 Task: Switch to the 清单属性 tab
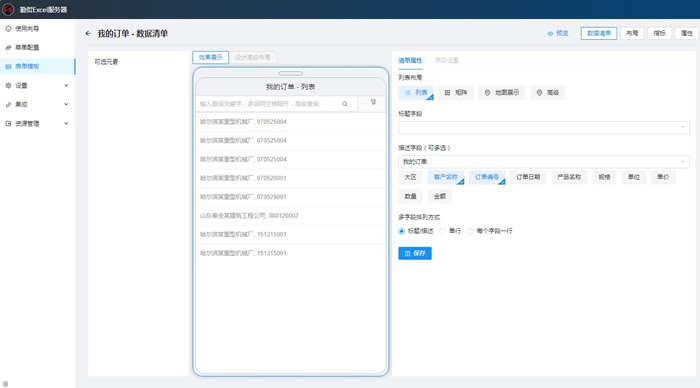[x=410, y=60]
